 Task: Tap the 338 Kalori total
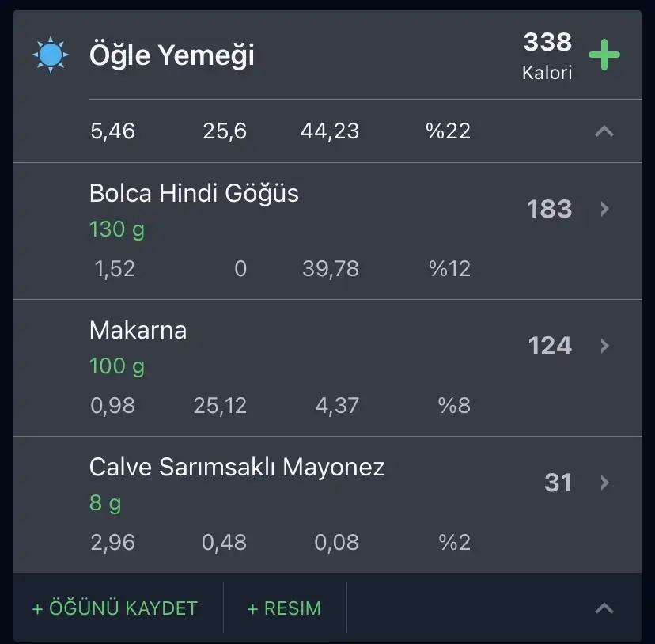point(547,55)
